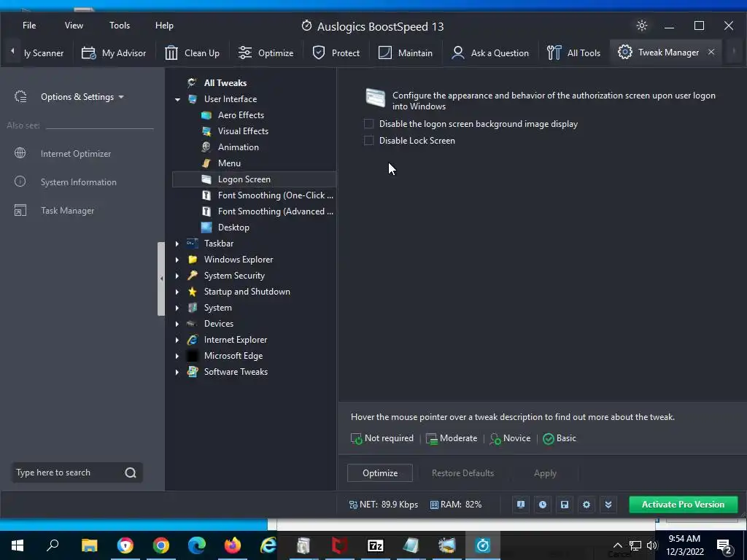The height and width of the screenshot is (560, 747).
Task: Select Font Smoothing (Advanced) item
Action: tap(275, 211)
